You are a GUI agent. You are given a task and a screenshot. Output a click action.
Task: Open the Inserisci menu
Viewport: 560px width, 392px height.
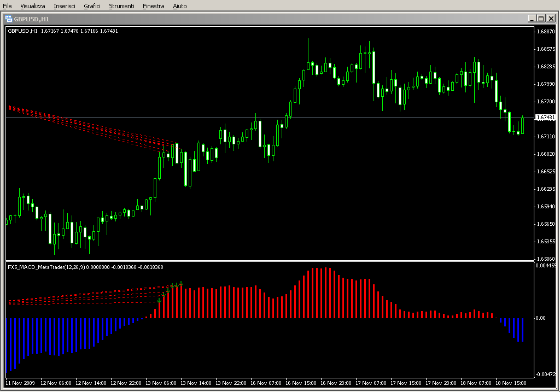pyautogui.click(x=65, y=6)
